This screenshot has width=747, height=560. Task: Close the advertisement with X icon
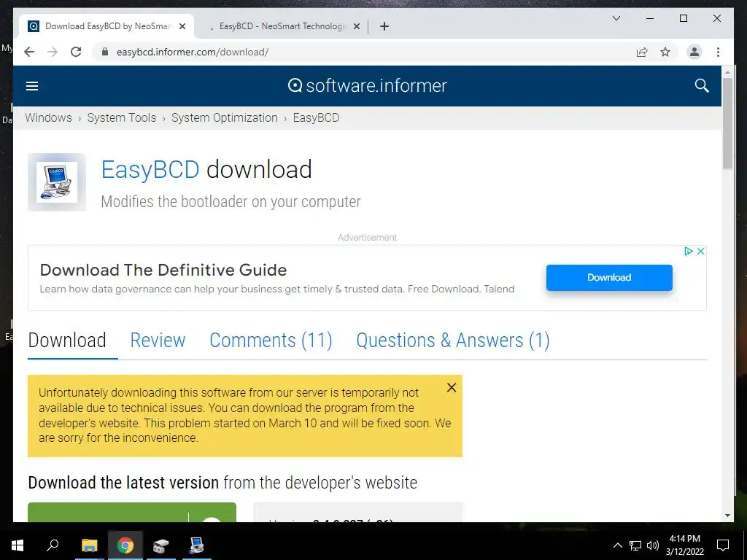tap(700, 251)
